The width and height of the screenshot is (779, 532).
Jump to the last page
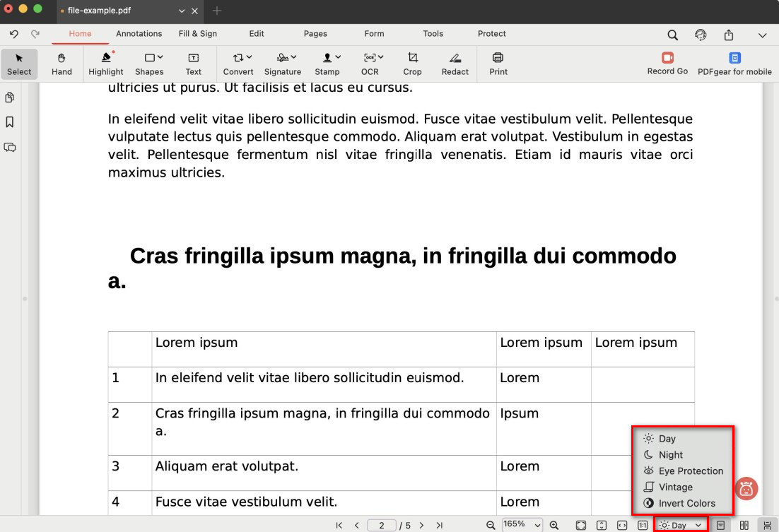pyautogui.click(x=440, y=525)
